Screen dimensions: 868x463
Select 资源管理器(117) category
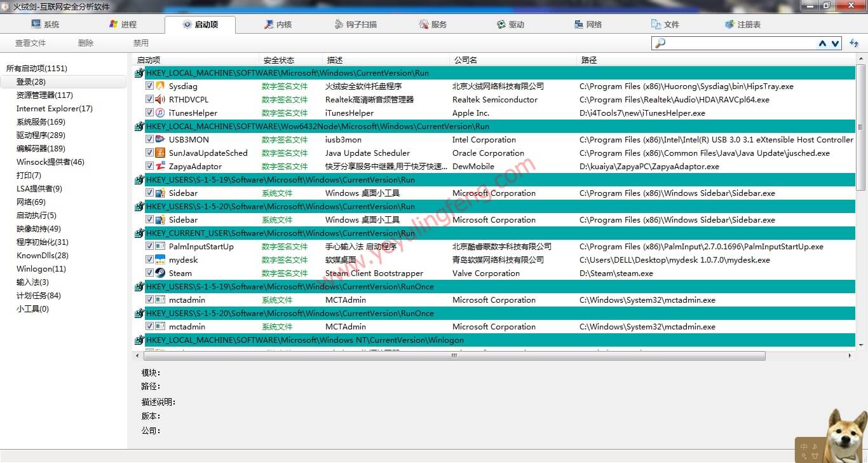click(44, 95)
